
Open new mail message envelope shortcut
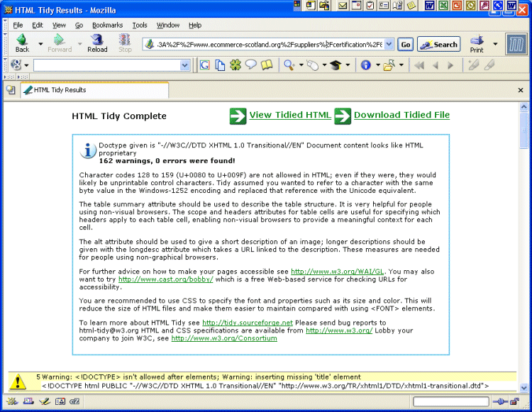343,6
